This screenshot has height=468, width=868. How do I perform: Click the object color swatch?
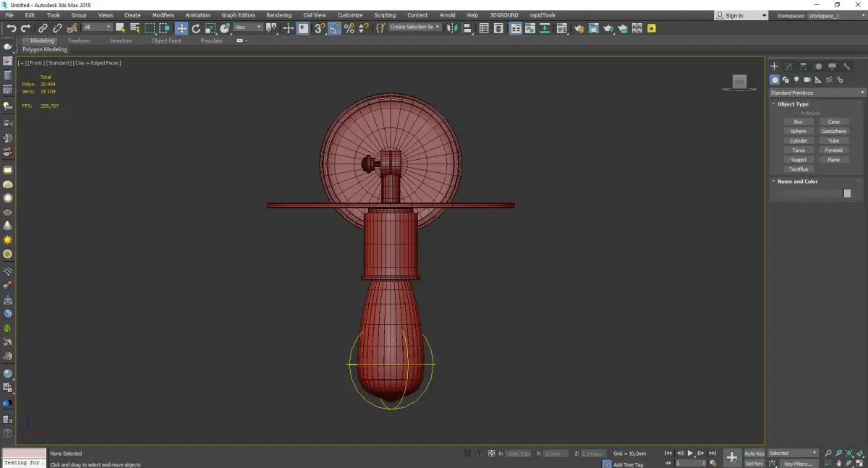[x=847, y=193]
